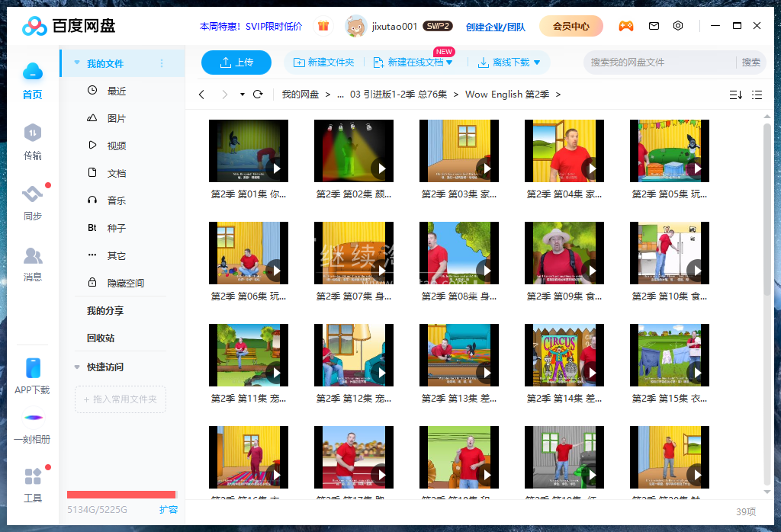Click the Baidu Netdisk logo

tap(69, 26)
